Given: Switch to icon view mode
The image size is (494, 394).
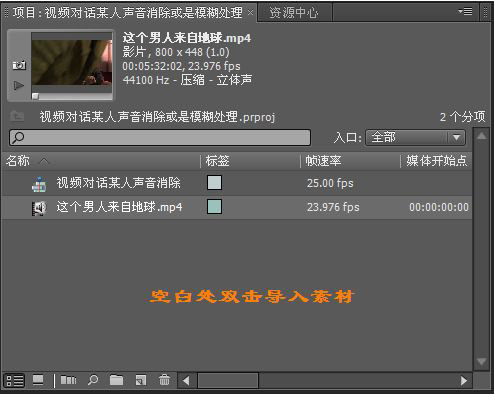Looking at the screenshot, I should 38,380.
